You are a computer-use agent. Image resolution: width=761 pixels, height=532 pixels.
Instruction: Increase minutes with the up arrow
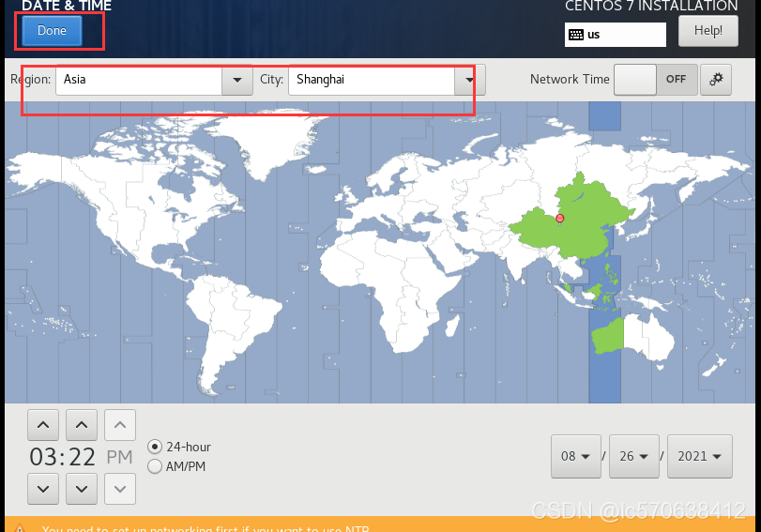(82, 425)
